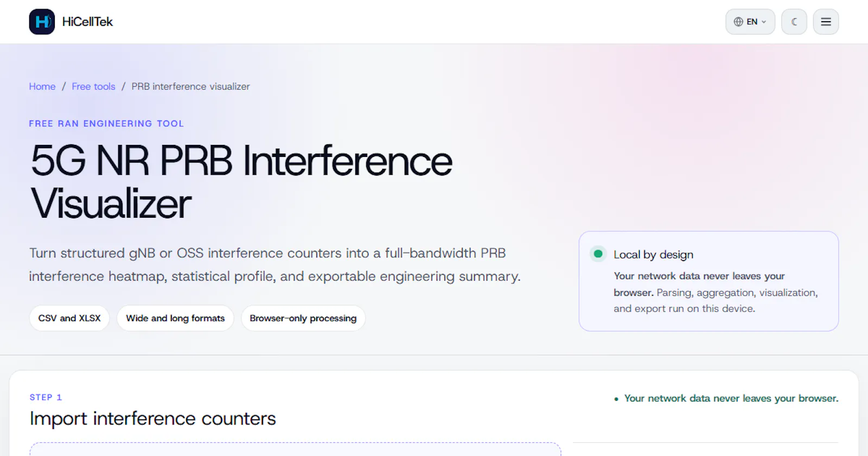868x456 pixels.
Task: Click the HiCellTek logo icon
Action: click(x=42, y=22)
